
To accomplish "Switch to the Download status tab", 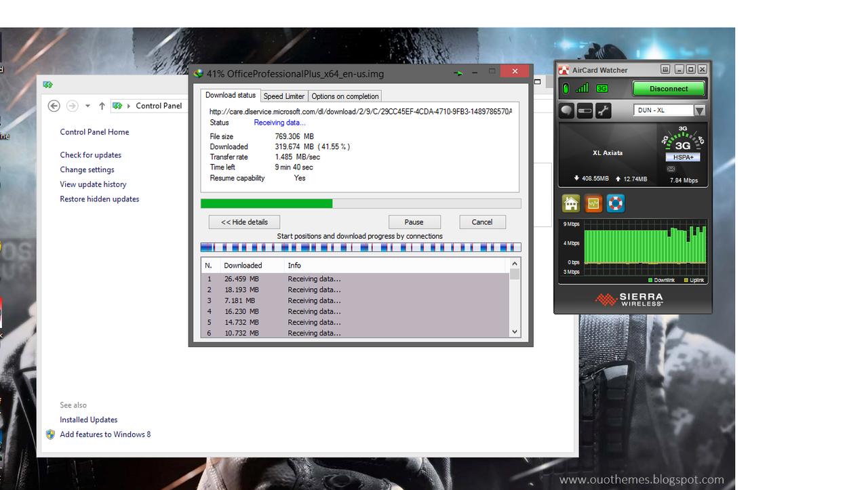I will pos(231,96).
